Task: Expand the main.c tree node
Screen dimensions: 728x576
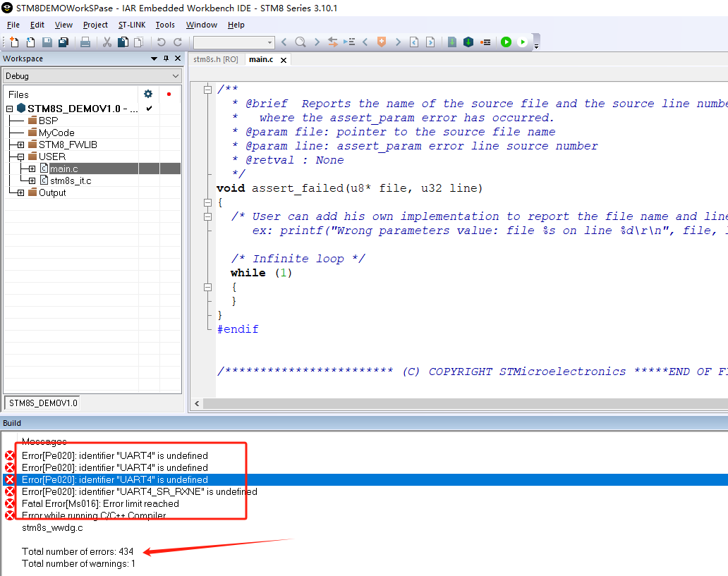Action: (32, 169)
